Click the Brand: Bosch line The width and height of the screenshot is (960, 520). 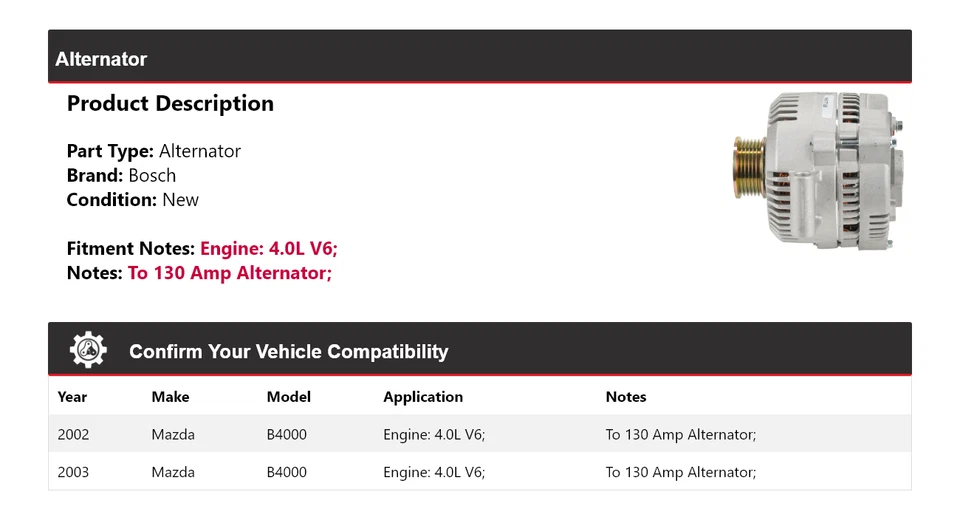point(121,175)
